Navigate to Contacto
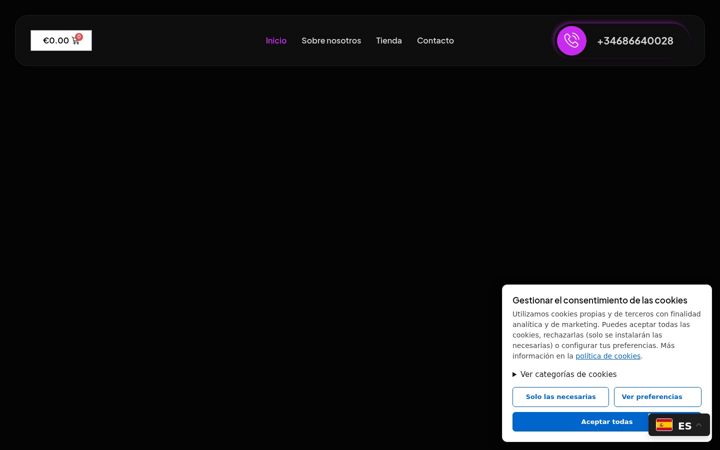Viewport: 720px width, 450px height. tap(435, 41)
